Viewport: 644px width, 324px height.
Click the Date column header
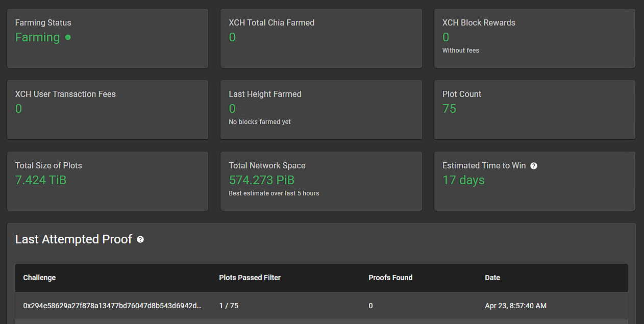(492, 278)
